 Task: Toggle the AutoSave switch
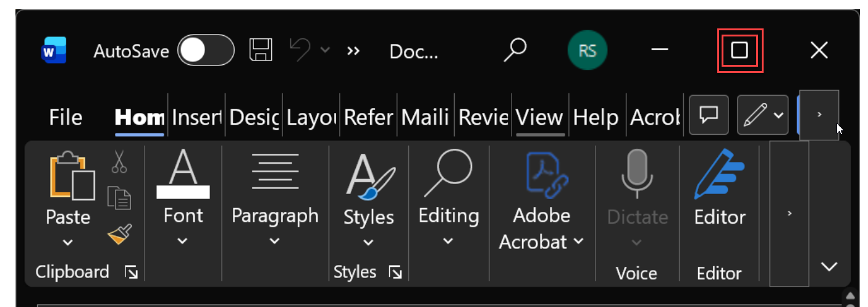pos(206,50)
